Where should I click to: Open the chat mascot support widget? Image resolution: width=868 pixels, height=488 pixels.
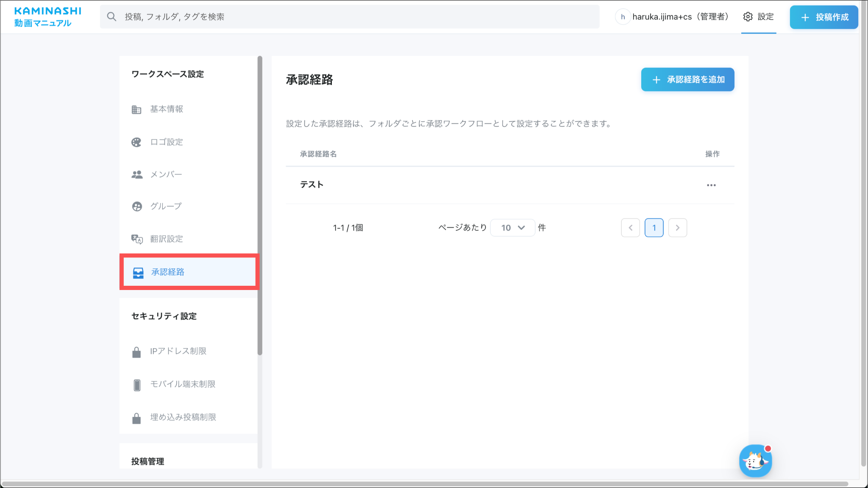[x=755, y=461]
